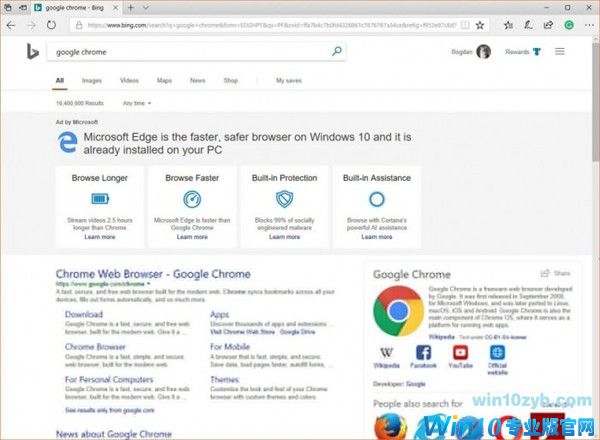Viewport: 600px width, 440px height.
Task: Select the All search tab
Action: [60, 80]
